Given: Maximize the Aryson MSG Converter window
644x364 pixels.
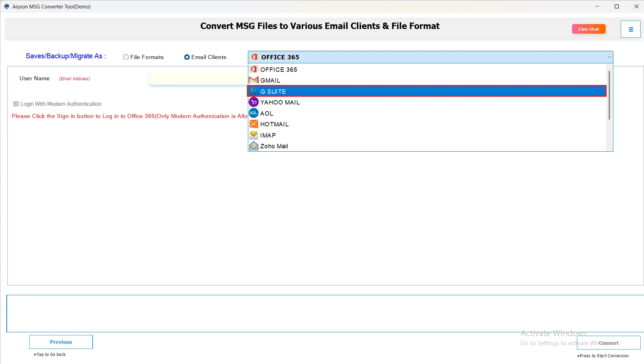Looking at the screenshot, I should click(x=617, y=6).
